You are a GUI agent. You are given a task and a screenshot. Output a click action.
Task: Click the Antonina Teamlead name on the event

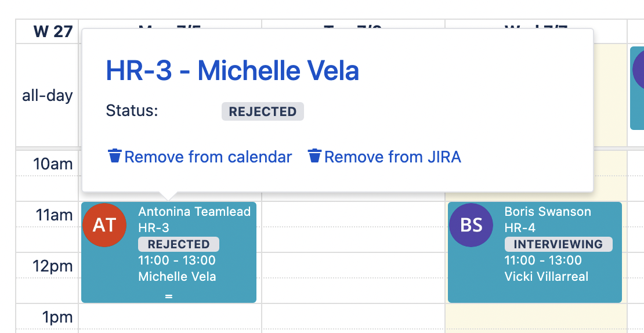194,212
